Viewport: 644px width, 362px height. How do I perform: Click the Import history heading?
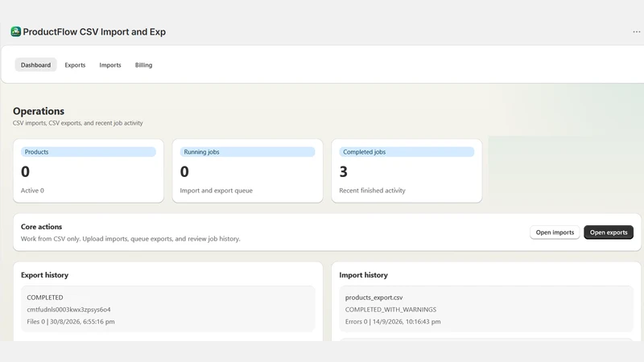click(364, 275)
